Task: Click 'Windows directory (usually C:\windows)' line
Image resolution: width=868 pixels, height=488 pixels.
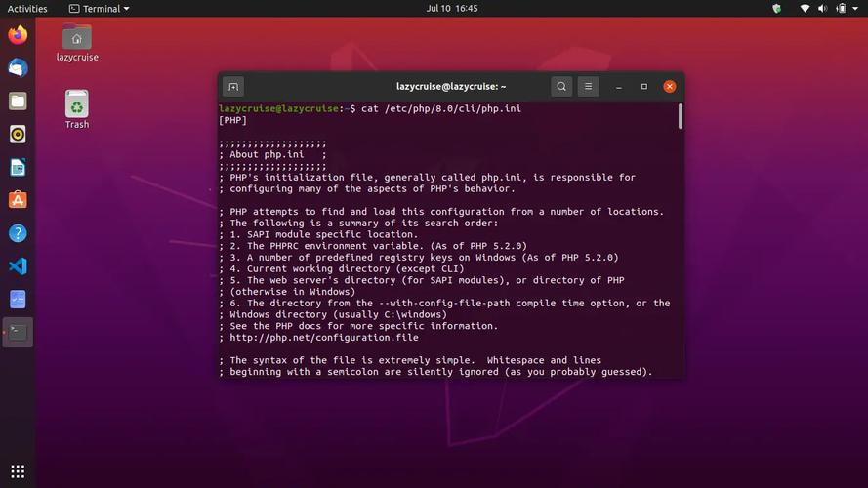Action: pyautogui.click(x=333, y=314)
